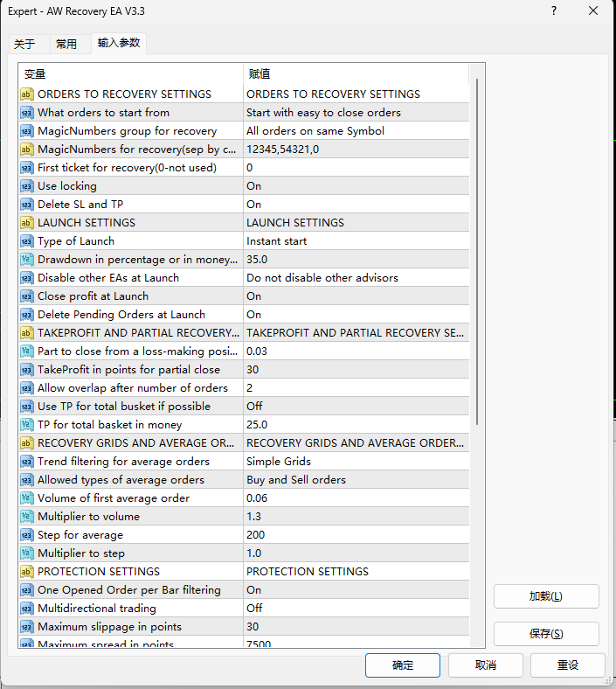
Task: Toggle the Multidirectional trading Off value
Action: tap(356, 609)
